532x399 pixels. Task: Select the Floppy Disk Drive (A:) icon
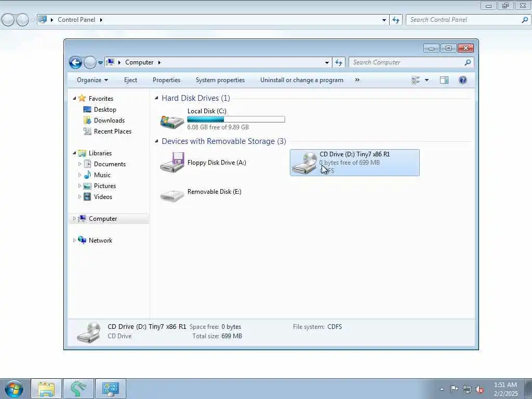click(172, 163)
